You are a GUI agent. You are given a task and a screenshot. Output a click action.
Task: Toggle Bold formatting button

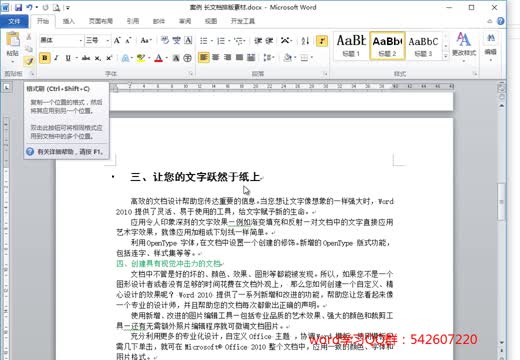pos(44,58)
